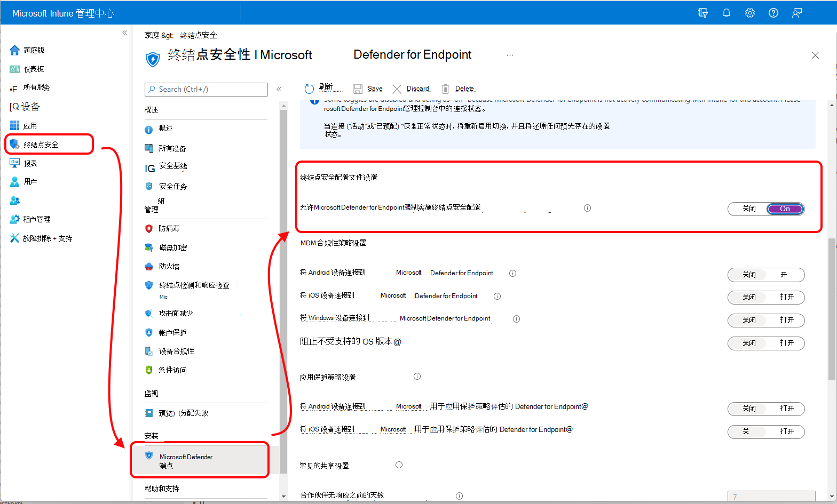Image resolution: width=837 pixels, height=504 pixels.
Task: Open 租户管理 in sidebar
Action: [30, 219]
